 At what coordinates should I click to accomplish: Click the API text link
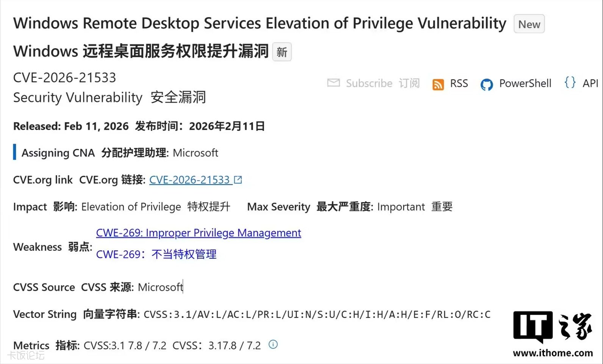590,83
